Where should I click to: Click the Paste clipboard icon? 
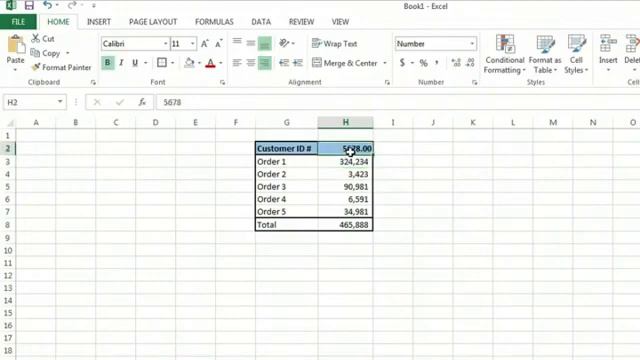16,44
